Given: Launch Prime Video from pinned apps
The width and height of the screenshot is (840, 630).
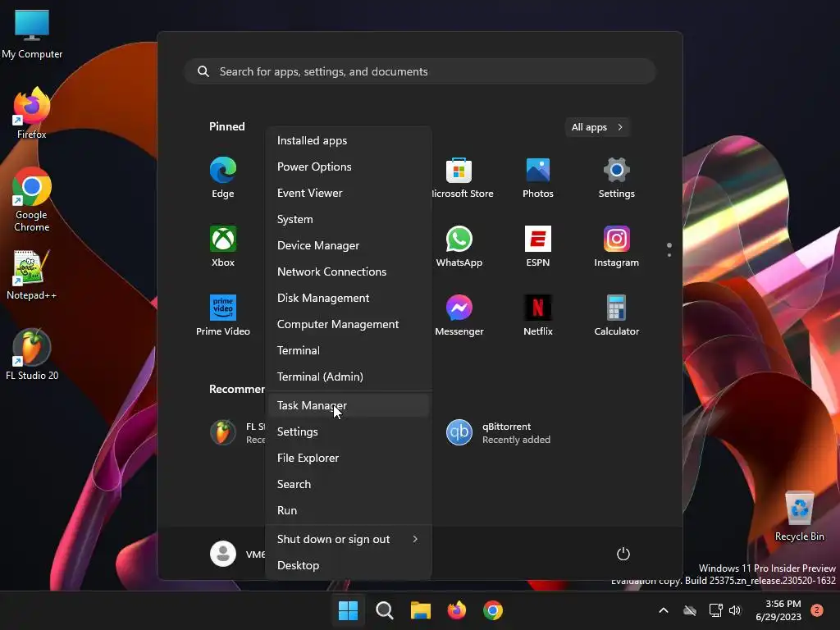Looking at the screenshot, I should click(223, 315).
